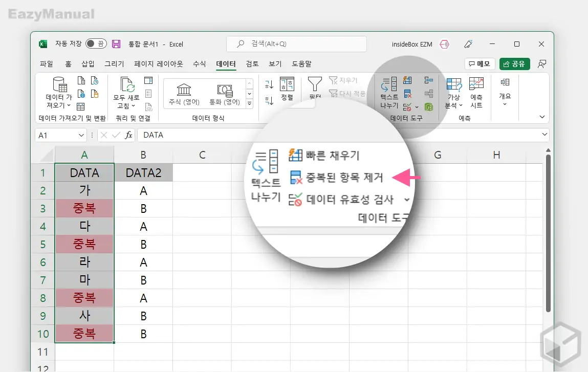
Task: Click the 예측 시트 button
Action: tap(476, 93)
